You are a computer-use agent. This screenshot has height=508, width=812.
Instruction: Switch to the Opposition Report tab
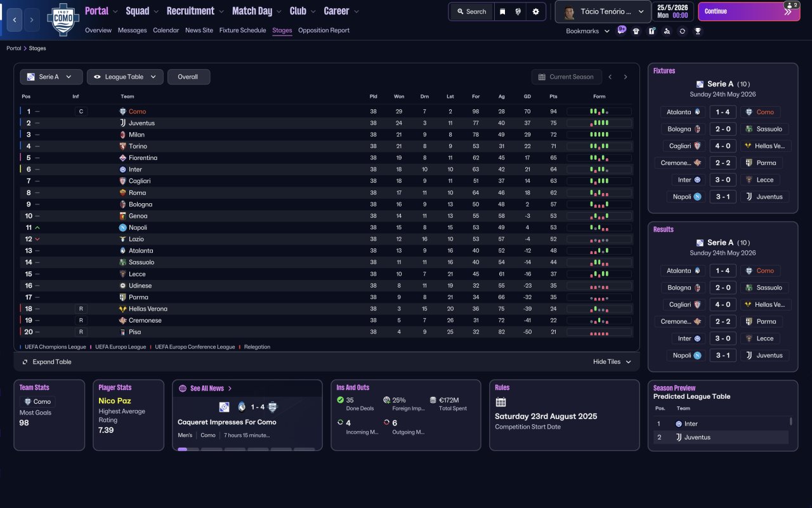[x=324, y=30]
